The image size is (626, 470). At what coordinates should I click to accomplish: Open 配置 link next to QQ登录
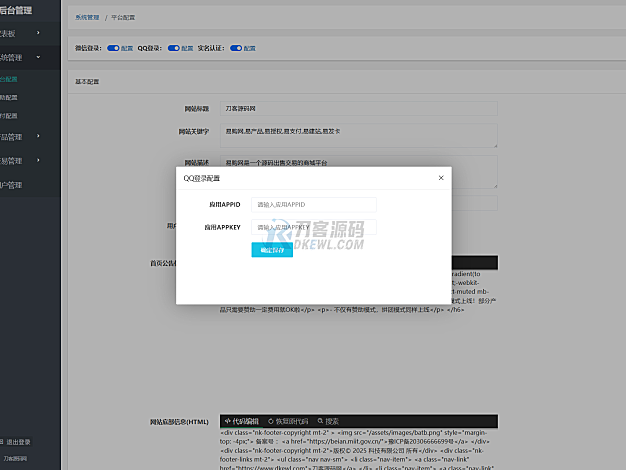tap(187, 48)
